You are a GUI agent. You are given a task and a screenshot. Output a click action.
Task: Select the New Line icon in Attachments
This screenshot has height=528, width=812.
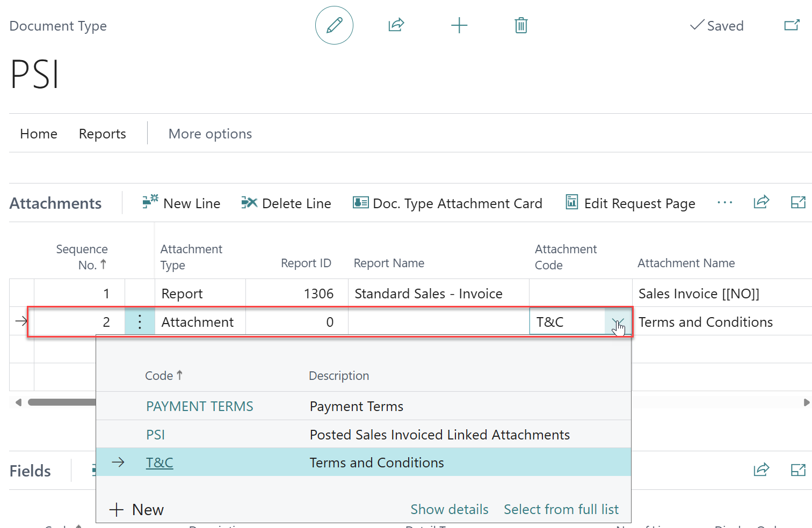[x=150, y=202]
